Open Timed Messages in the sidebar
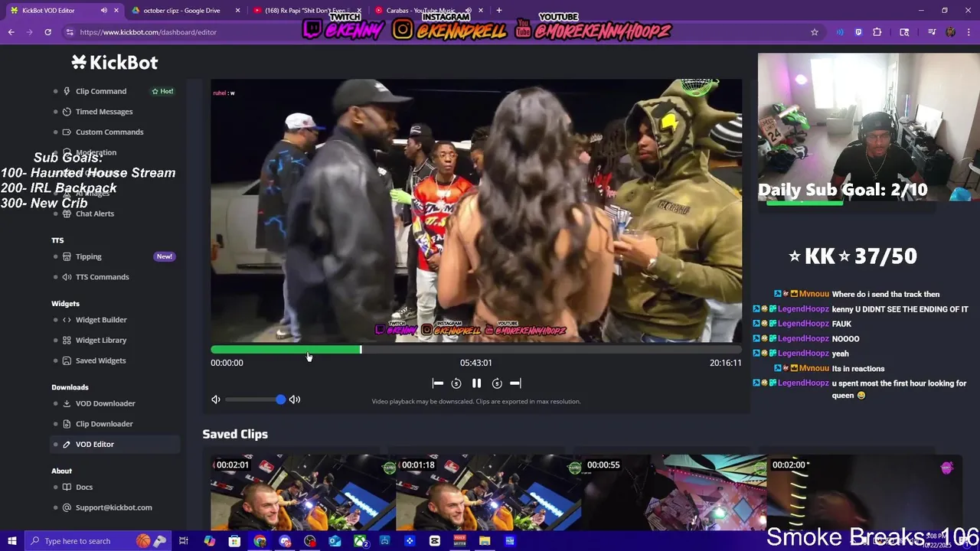Viewport: 980px width, 551px height. (104, 112)
